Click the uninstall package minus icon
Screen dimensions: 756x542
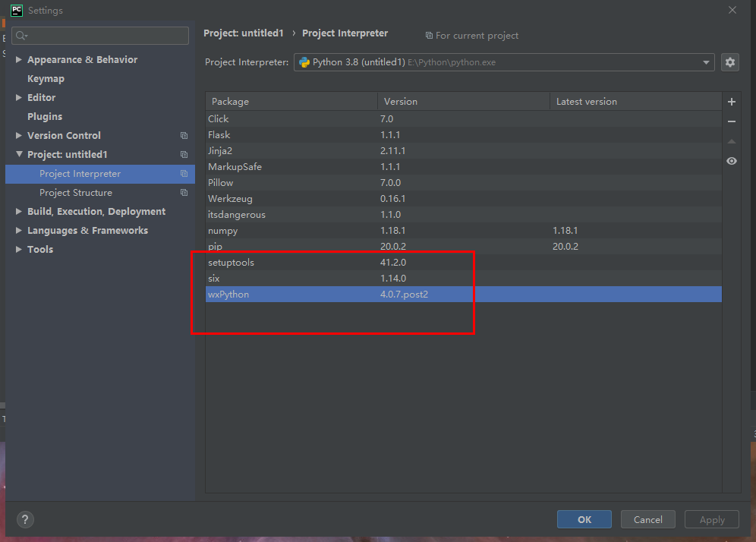(x=731, y=121)
